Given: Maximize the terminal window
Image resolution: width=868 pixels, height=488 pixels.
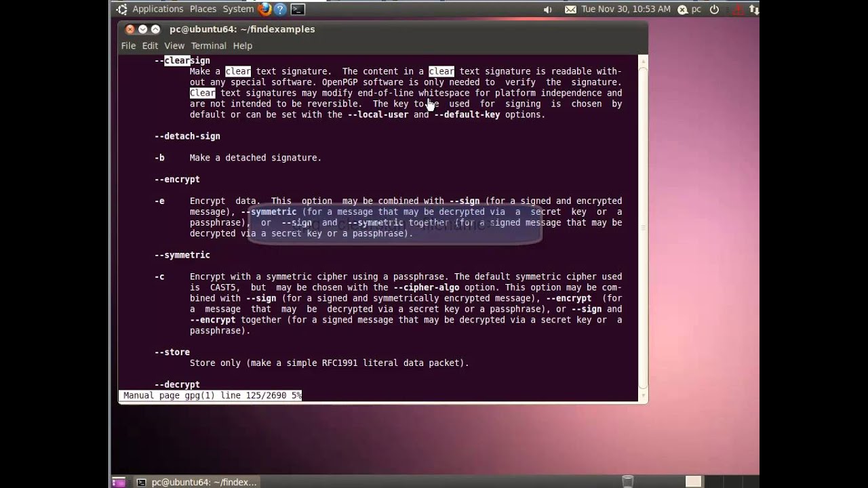Looking at the screenshot, I should pyautogui.click(x=155, y=29).
